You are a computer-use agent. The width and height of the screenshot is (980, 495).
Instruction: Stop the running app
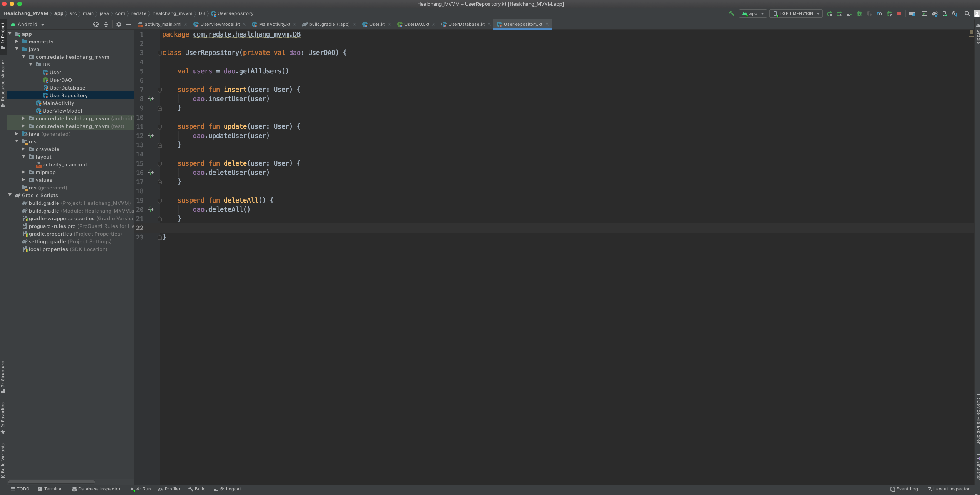click(899, 13)
